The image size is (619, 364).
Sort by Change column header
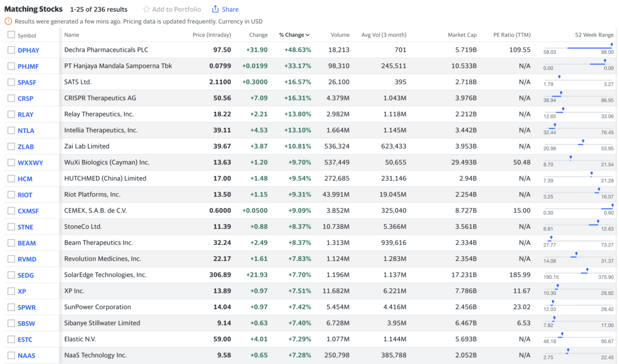(x=258, y=35)
